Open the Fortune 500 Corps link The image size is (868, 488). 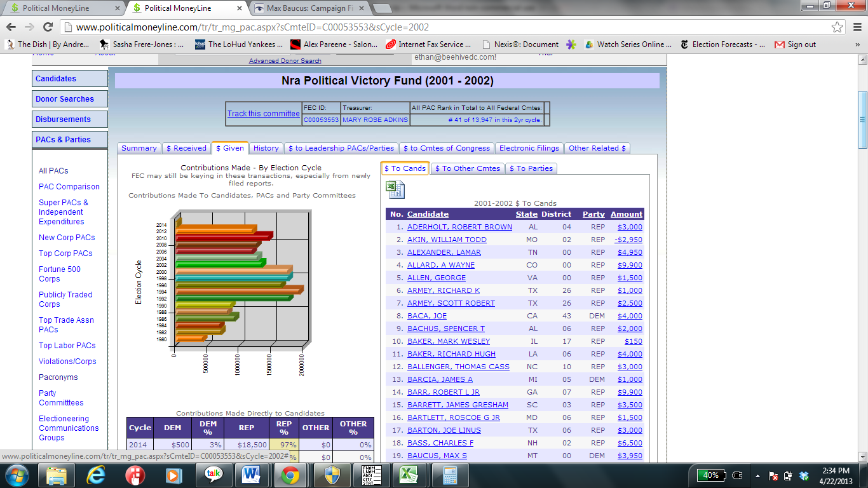pyautogui.click(x=60, y=274)
